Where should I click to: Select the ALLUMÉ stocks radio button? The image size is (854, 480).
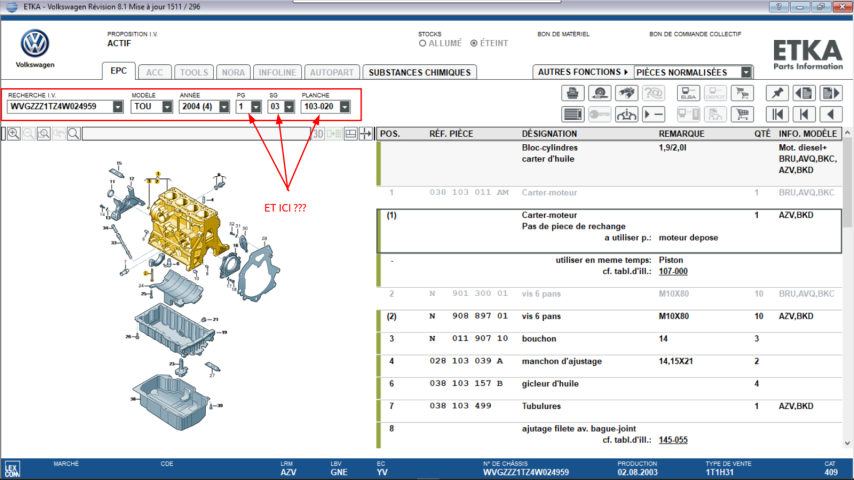[x=422, y=43]
